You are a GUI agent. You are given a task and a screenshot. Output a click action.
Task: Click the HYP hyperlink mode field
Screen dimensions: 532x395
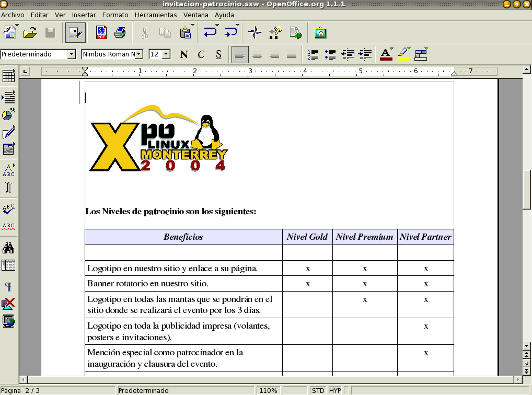[335, 390]
